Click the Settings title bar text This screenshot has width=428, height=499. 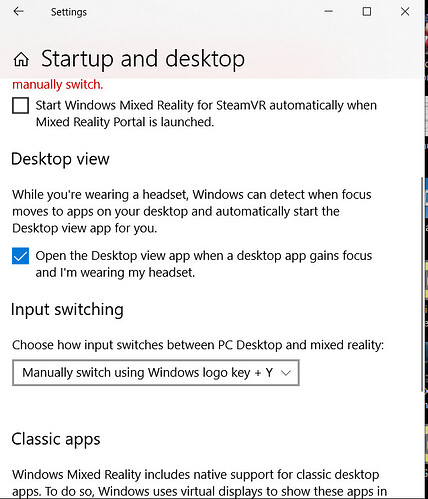click(x=69, y=12)
